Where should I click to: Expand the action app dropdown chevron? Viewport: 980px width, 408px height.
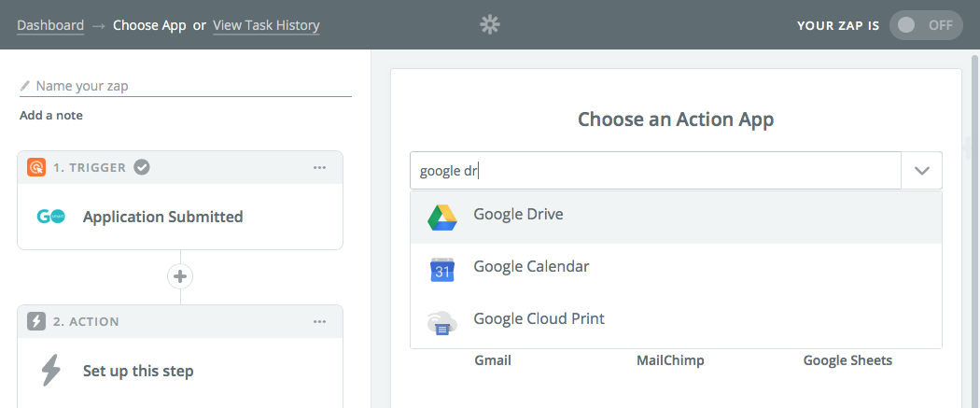point(921,171)
